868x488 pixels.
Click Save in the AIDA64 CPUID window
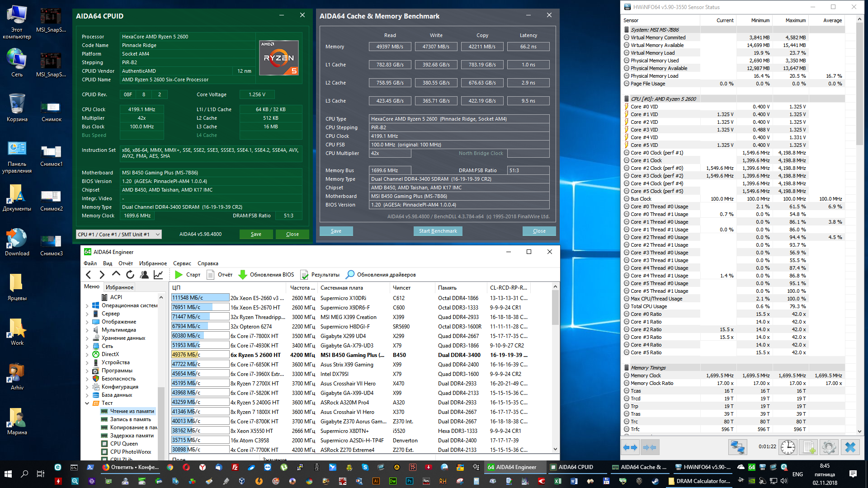click(x=256, y=234)
